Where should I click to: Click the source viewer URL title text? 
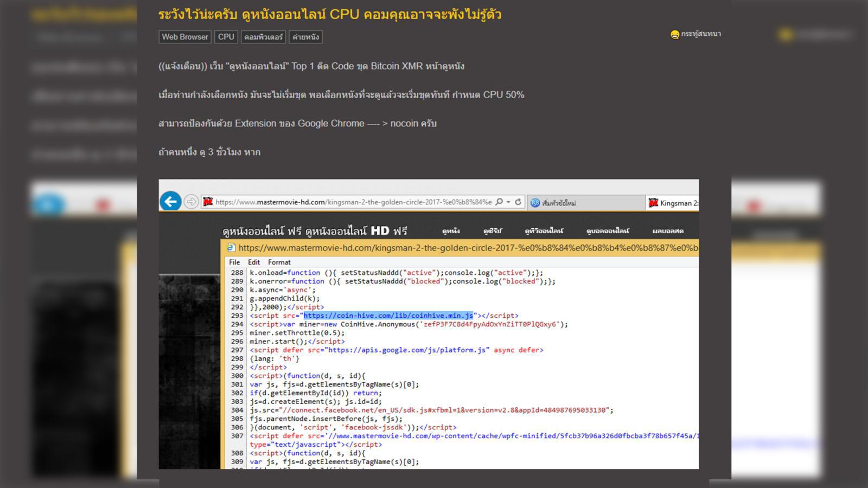(468, 248)
